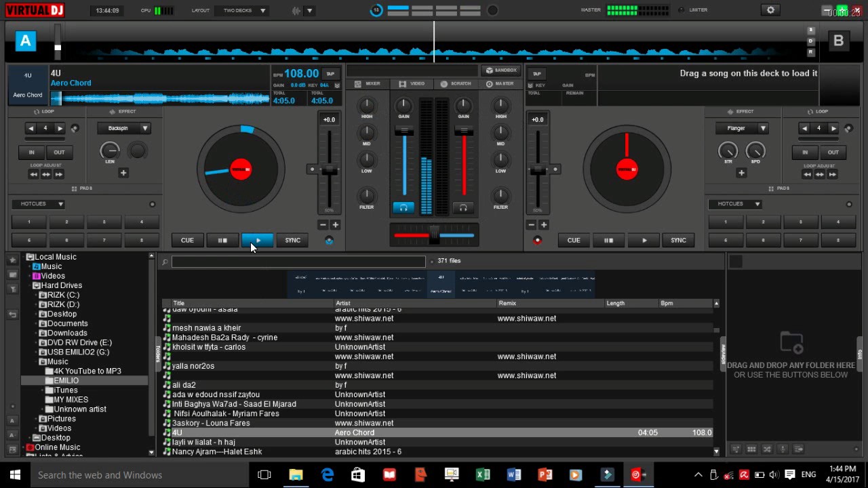Click deck A HIGH EQ knob
The image size is (868, 488).
click(367, 106)
